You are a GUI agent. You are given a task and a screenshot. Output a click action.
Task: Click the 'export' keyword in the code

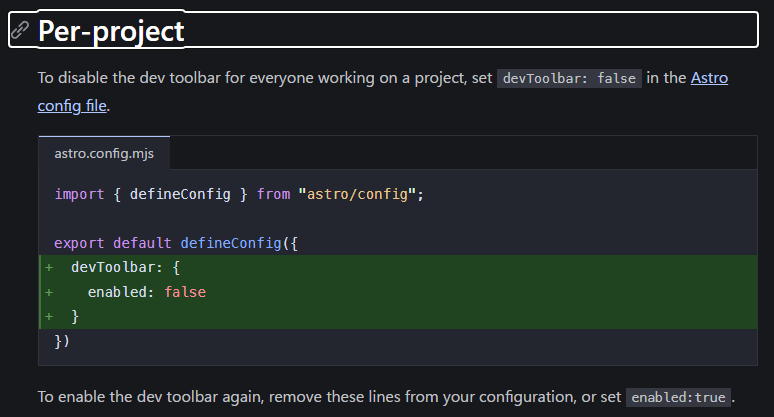pos(79,243)
